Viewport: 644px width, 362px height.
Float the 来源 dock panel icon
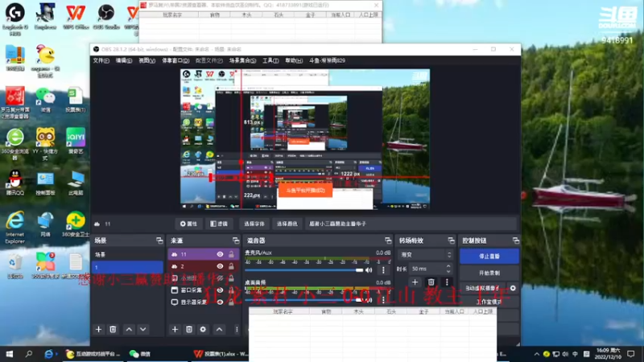(236, 241)
